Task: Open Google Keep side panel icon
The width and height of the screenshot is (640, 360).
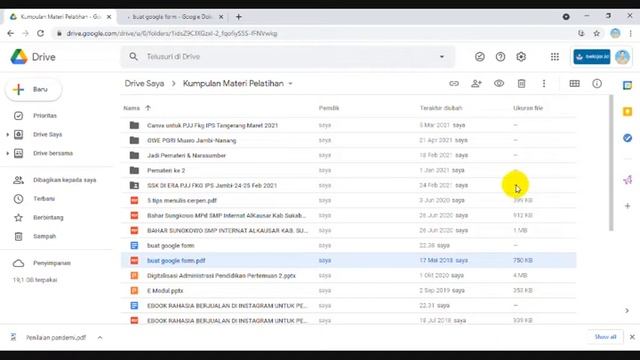Action: coord(627,111)
